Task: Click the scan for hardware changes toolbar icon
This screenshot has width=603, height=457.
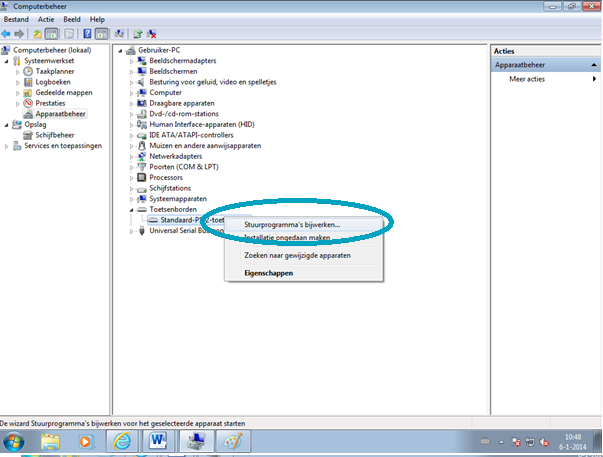Action: click(120, 34)
